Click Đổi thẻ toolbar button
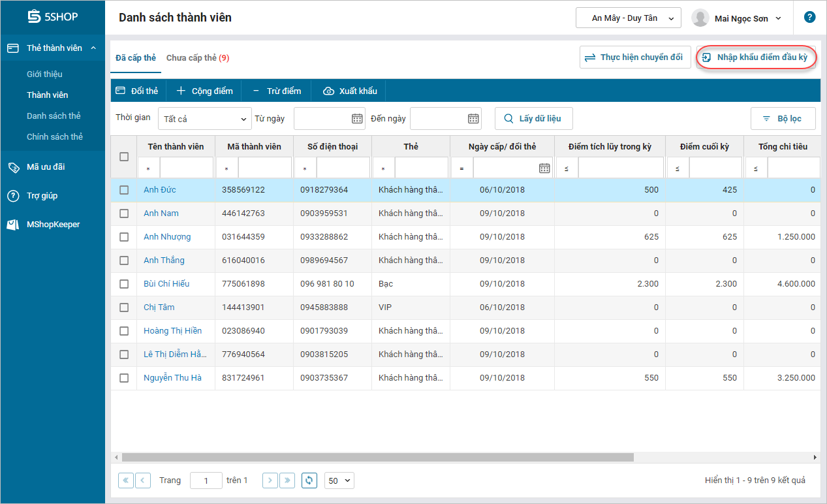 pyautogui.click(x=137, y=91)
